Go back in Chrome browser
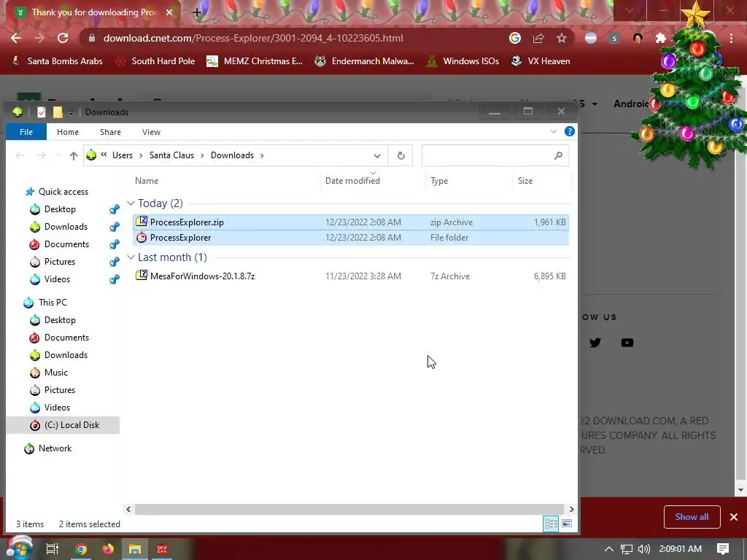This screenshot has height=560, width=747. (x=16, y=38)
